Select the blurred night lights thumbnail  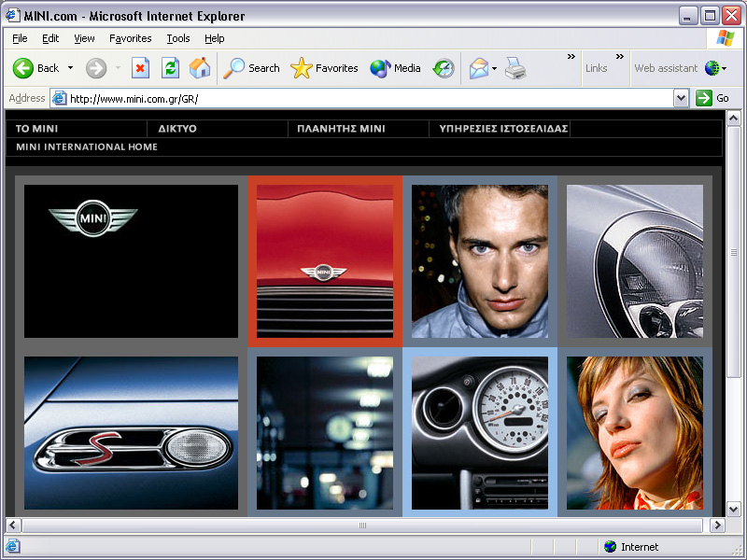pyautogui.click(x=325, y=433)
